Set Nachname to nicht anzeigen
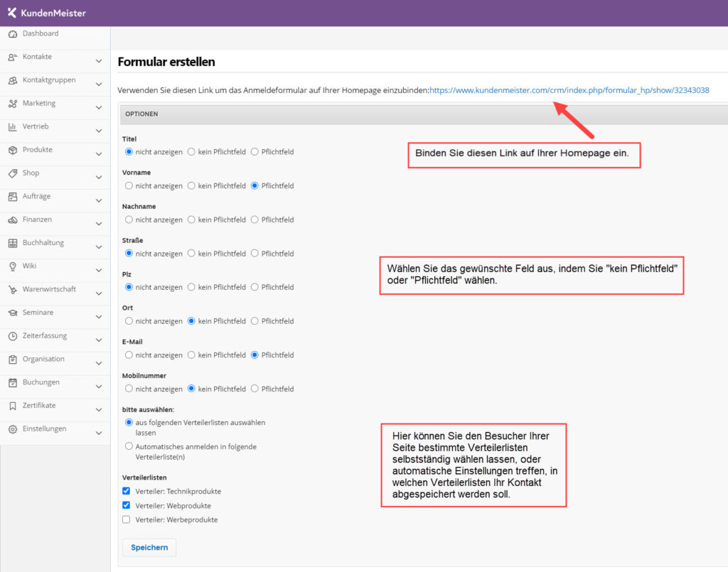The width and height of the screenshot is (728, 572). pyautogui.click(x=129, y=220)
